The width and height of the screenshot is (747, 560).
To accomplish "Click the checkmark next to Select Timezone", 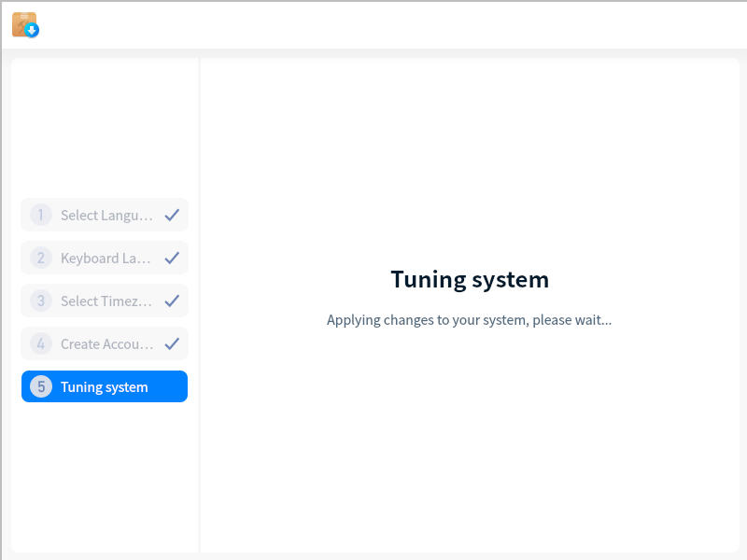I will tap(172, 301).
